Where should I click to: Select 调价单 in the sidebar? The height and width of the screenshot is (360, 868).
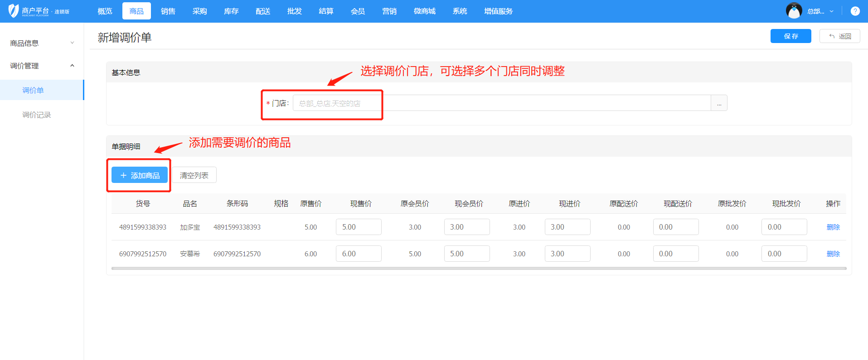33,90
